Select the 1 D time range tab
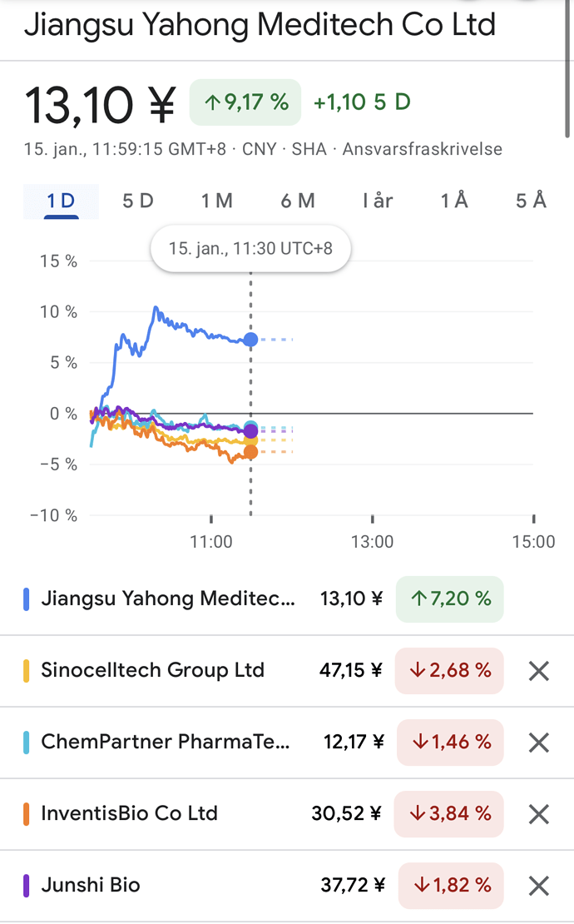This screenshot has height=924, width=574. coord(61,201)
